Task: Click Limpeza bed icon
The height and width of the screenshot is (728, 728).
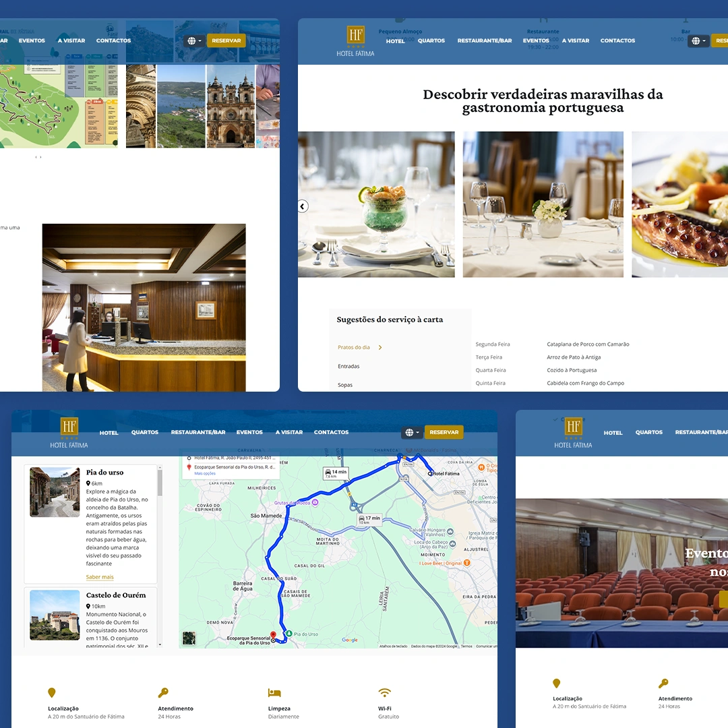Action: [x=274, y=693]
